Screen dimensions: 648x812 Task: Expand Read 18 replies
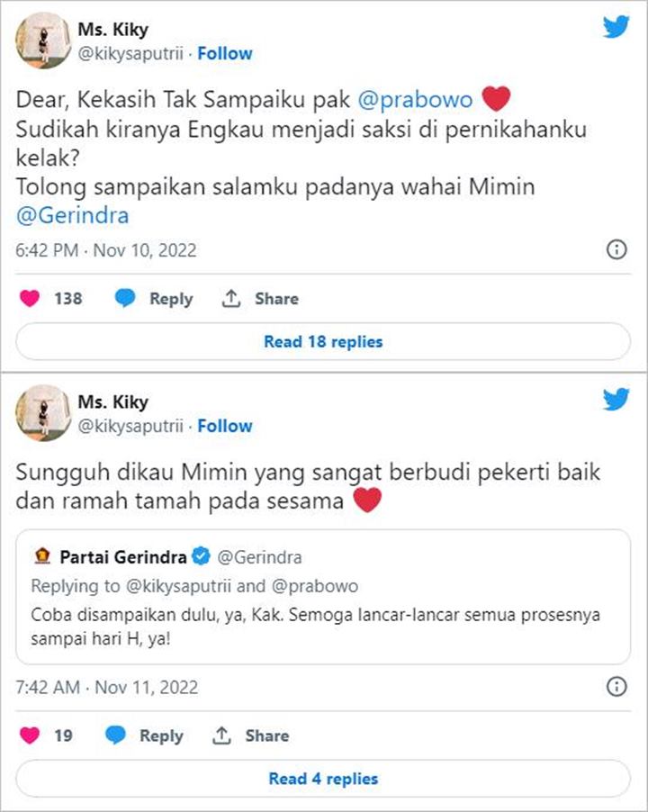(324, 342)
